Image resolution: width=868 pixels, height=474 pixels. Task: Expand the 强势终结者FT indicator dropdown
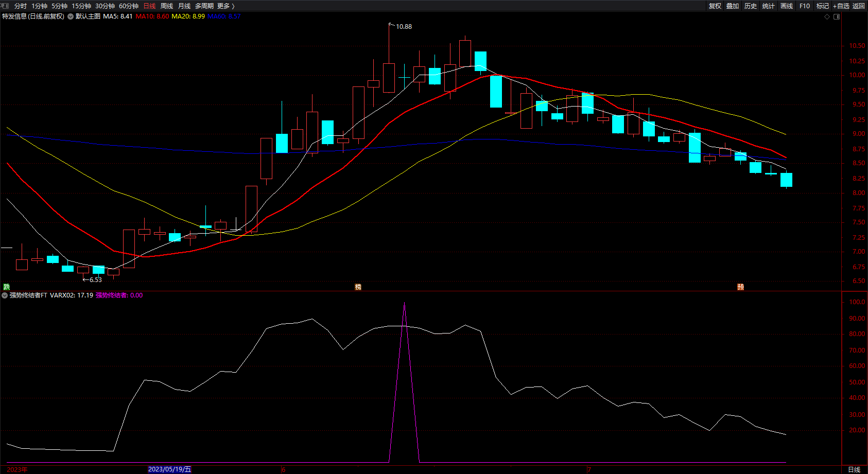click(5, 295)
